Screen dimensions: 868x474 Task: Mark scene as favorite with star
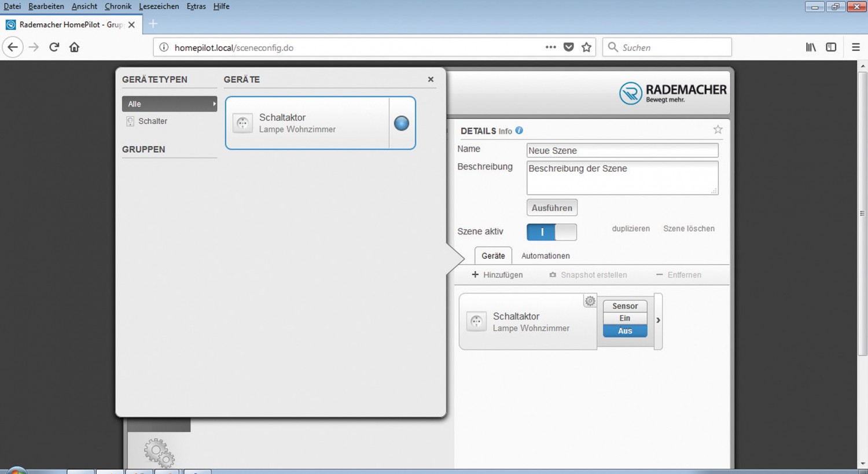[718, 130]
